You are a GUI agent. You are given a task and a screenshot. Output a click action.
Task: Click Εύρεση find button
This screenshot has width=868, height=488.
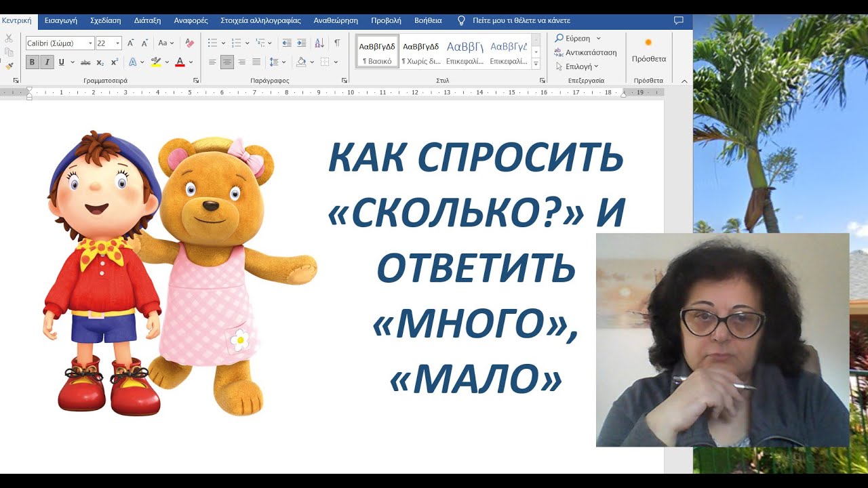click(573, 39)
